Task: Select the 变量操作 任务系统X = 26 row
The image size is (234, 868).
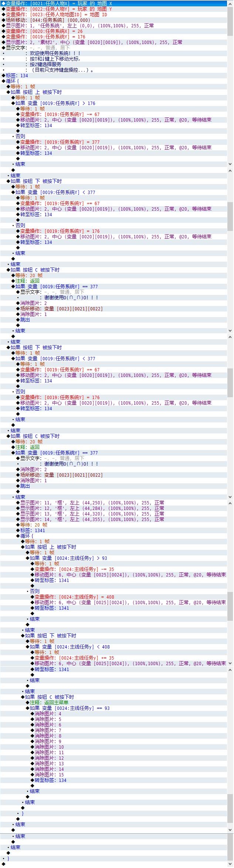Action: (x=113, y=31)
